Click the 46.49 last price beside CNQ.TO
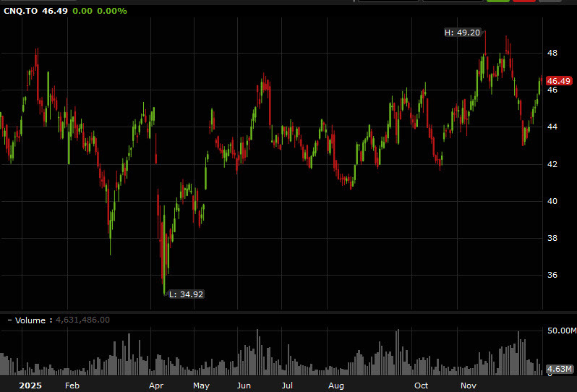577x392 pixels. coord(55,11)
